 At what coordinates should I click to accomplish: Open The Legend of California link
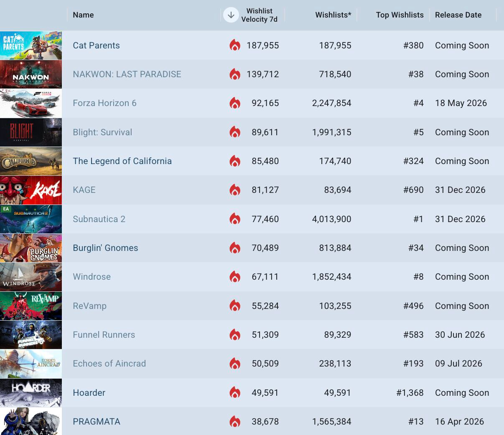point(122,161)
